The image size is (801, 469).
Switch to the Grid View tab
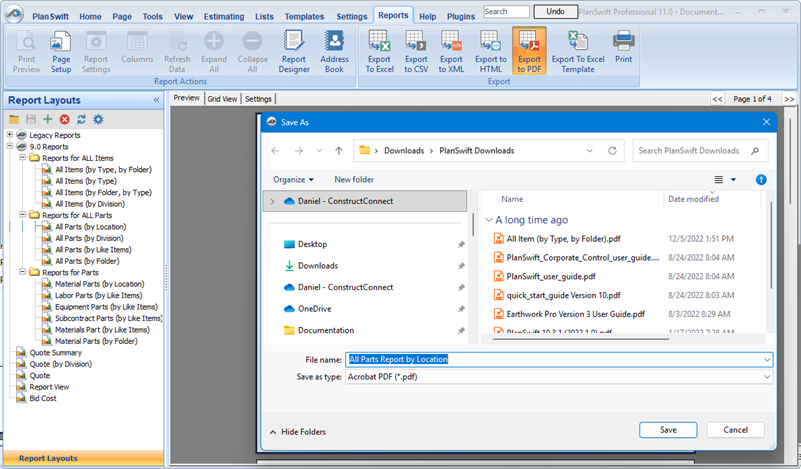coord(222,99)
